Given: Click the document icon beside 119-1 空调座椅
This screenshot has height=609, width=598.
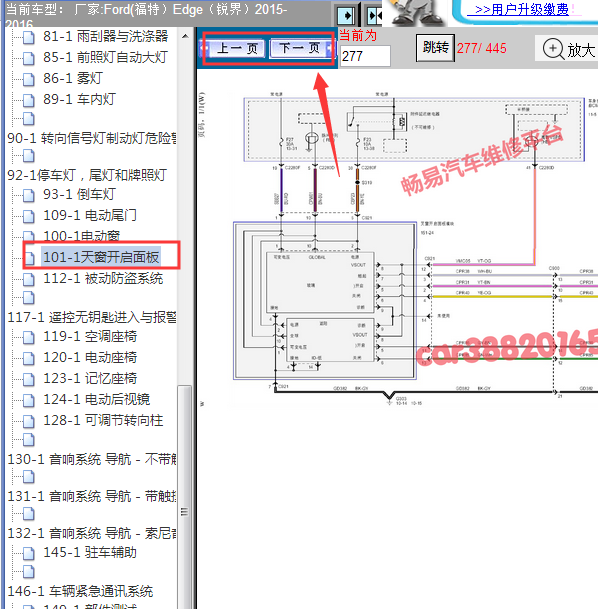Looking at the screenshot, I should click(x=28, y=338).
